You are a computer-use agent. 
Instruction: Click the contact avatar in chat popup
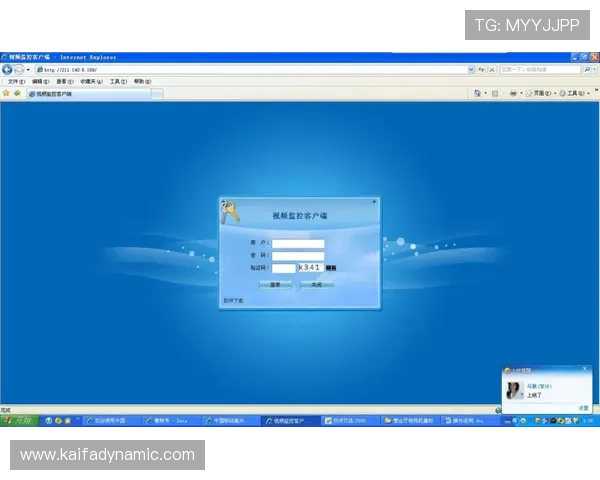[515, 390]
